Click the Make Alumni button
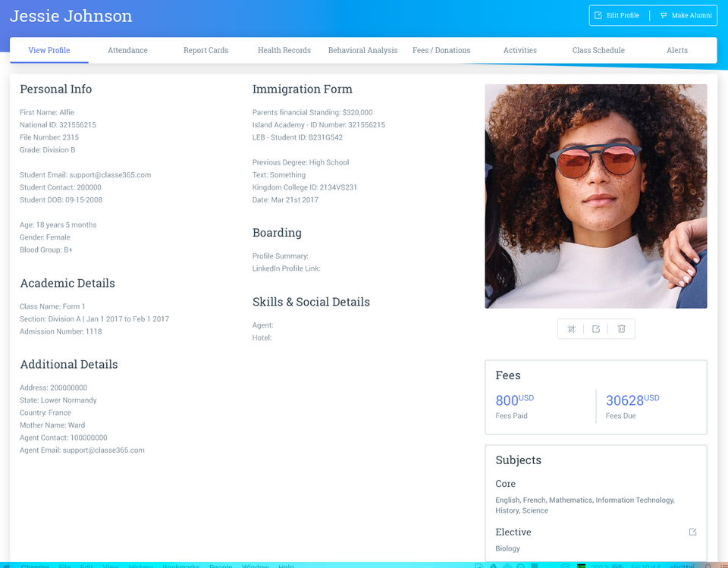The height and width of the screenshot is (568, 728). (686, 15)
